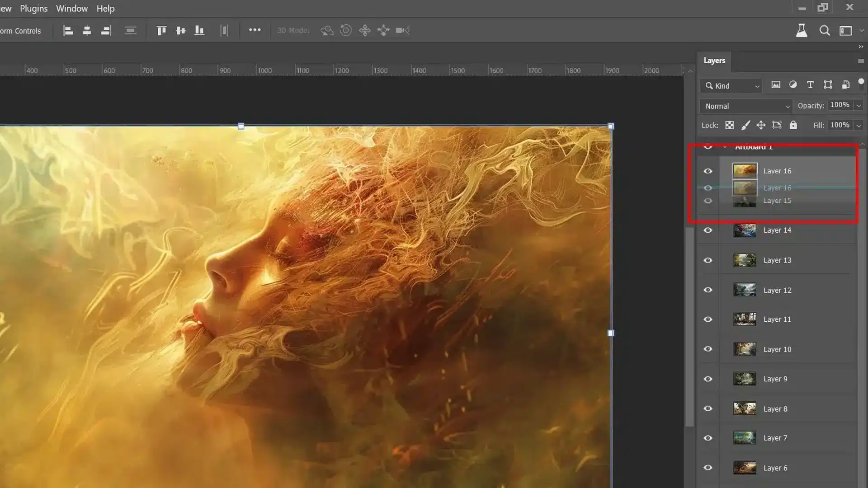Screen dimensions: 868x488
Task: Open the Search magnifier icon
Action: [825, 30]
